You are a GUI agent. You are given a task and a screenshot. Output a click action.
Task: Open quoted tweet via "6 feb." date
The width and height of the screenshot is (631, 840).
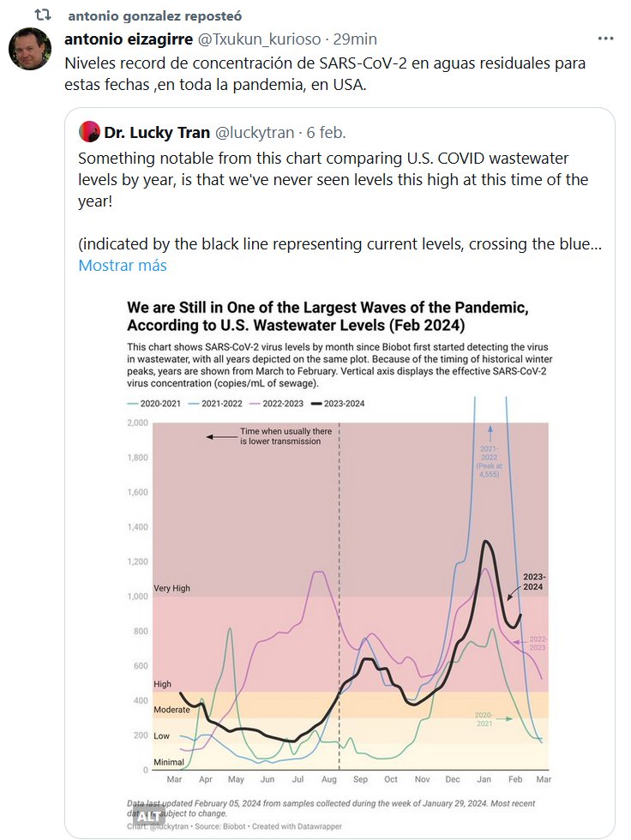click(x=326, y=132)
